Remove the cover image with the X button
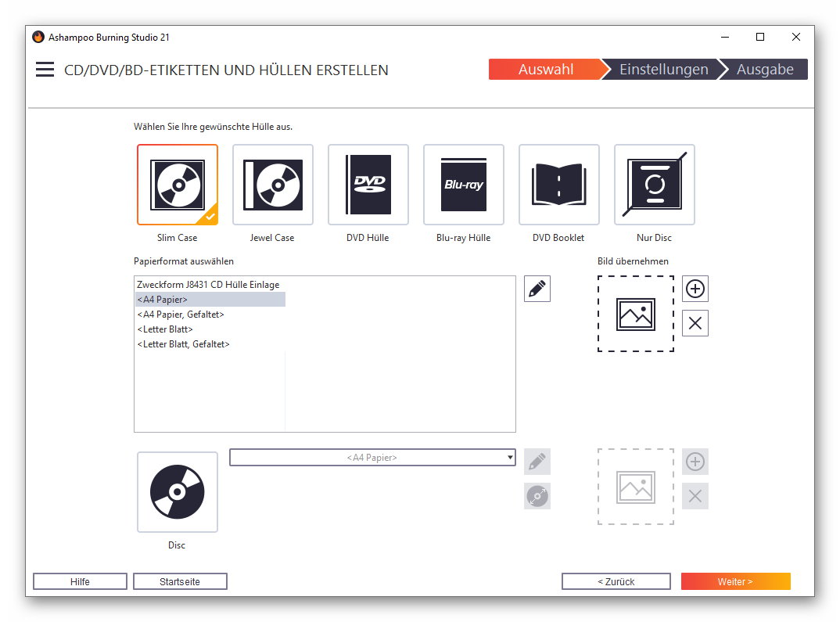The height and width of the screenshot is (622, 840). (x=695, y=323)
